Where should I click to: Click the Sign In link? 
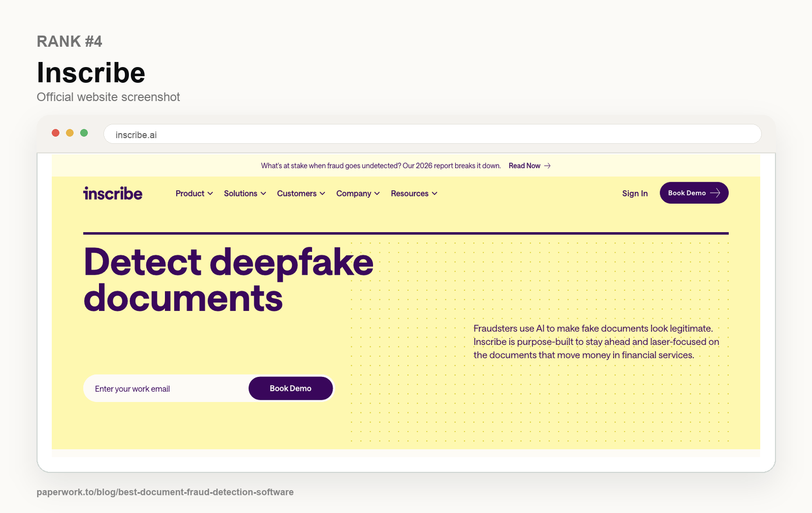point(635,194)
